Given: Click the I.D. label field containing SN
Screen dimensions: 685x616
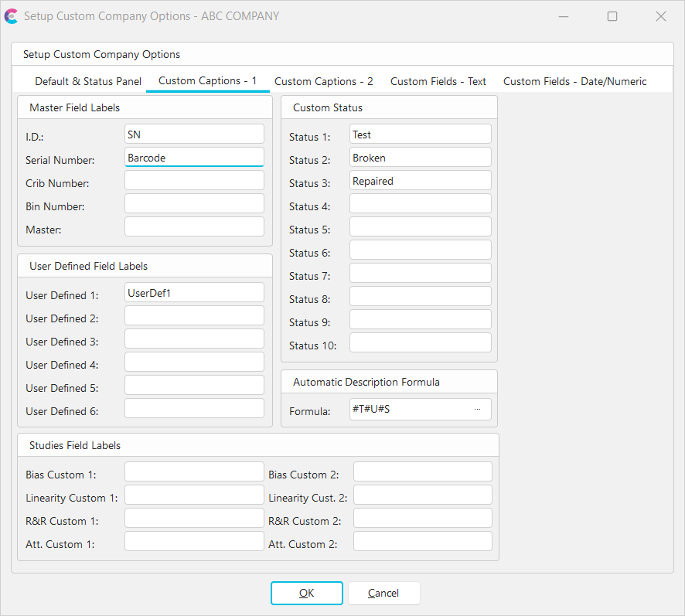Looking at the screenshot, I should (x=194, y=134).
